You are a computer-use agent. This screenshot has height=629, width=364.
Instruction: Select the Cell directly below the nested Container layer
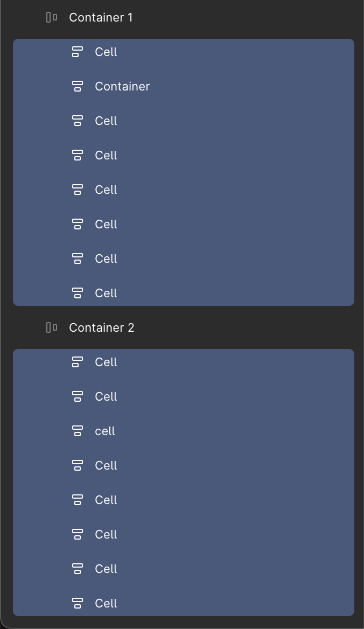click(x=184, y=121)
